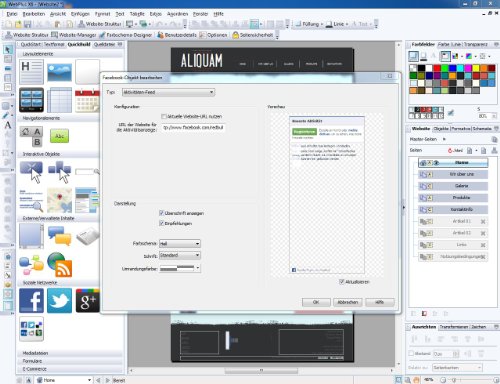Select the map pin interactive object icon
This screenshot has width=500, height=384.
(x=59, y=200)
